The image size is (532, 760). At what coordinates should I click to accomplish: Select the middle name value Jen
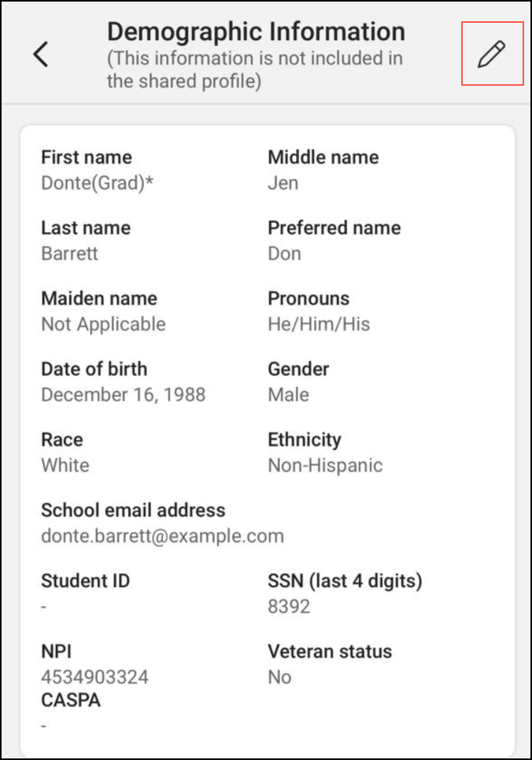click(x=283, y=183)
